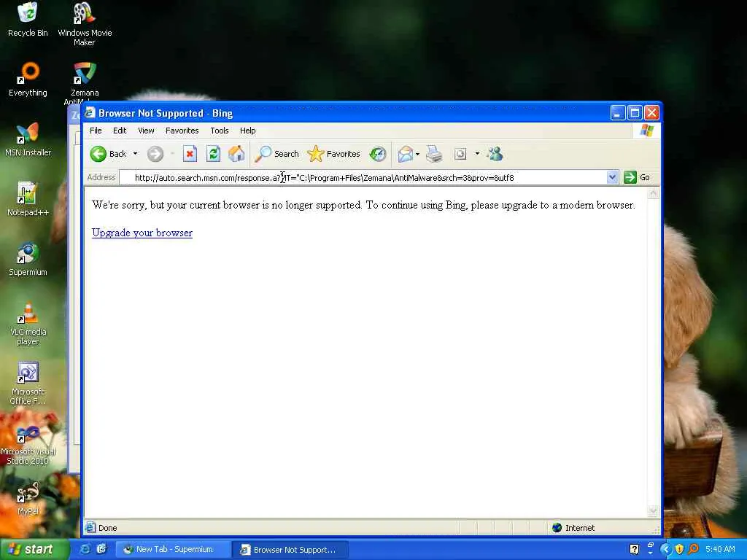
Task: Open the Favorites menu
Action: (182, 131)
